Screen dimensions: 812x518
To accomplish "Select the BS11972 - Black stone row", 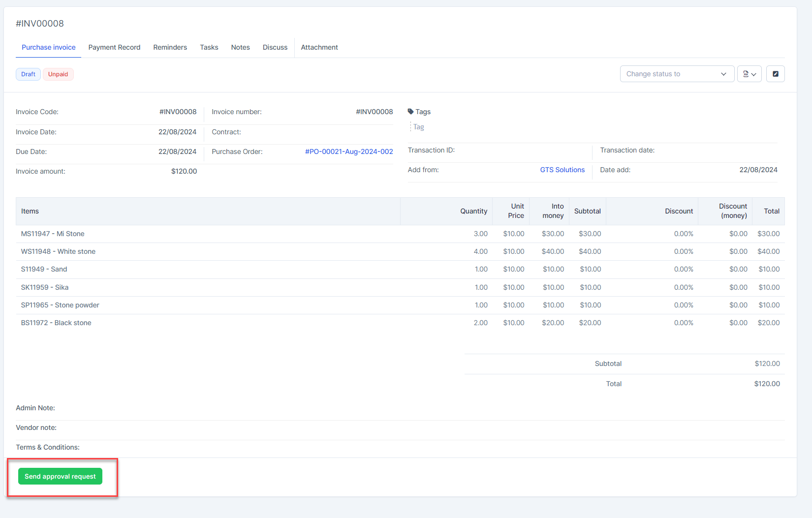I will (56, 323).
